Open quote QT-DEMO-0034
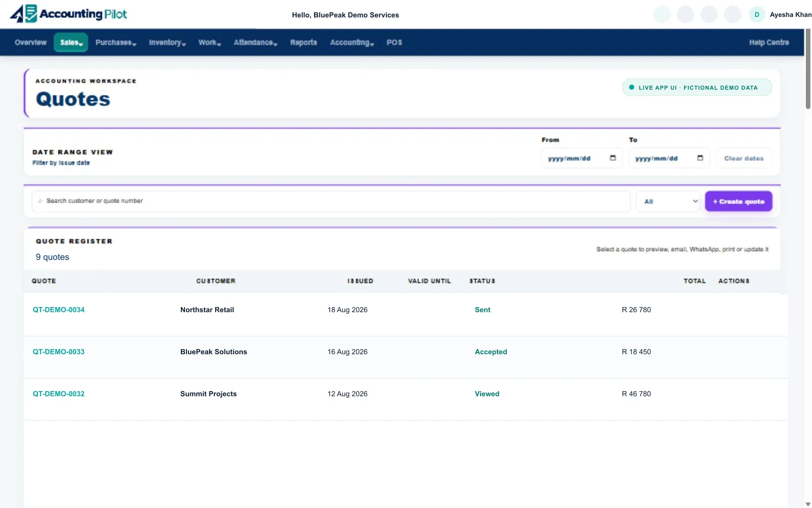 coord(58,310)
